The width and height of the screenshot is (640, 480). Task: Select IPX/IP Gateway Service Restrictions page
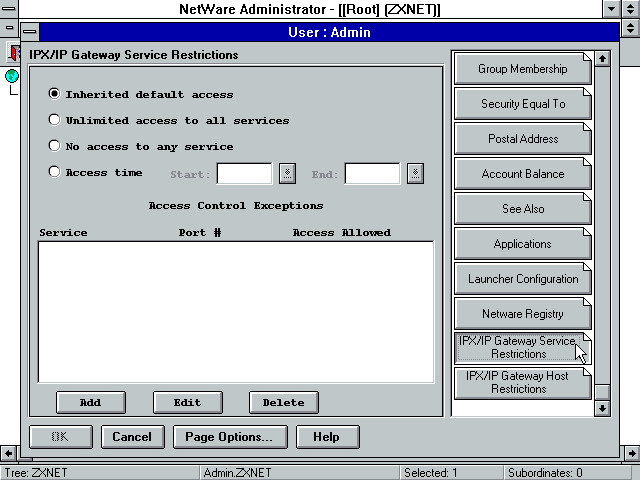(x=522, y=348)
